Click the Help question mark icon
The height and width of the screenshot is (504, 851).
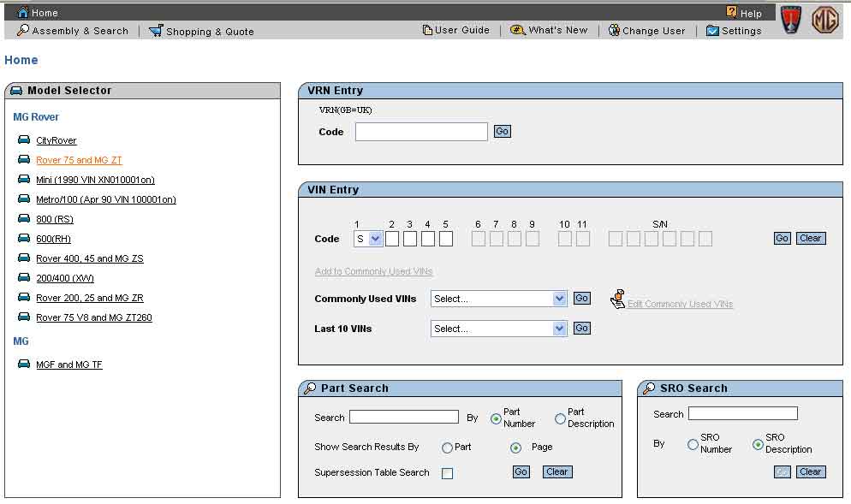click(732, 12)
